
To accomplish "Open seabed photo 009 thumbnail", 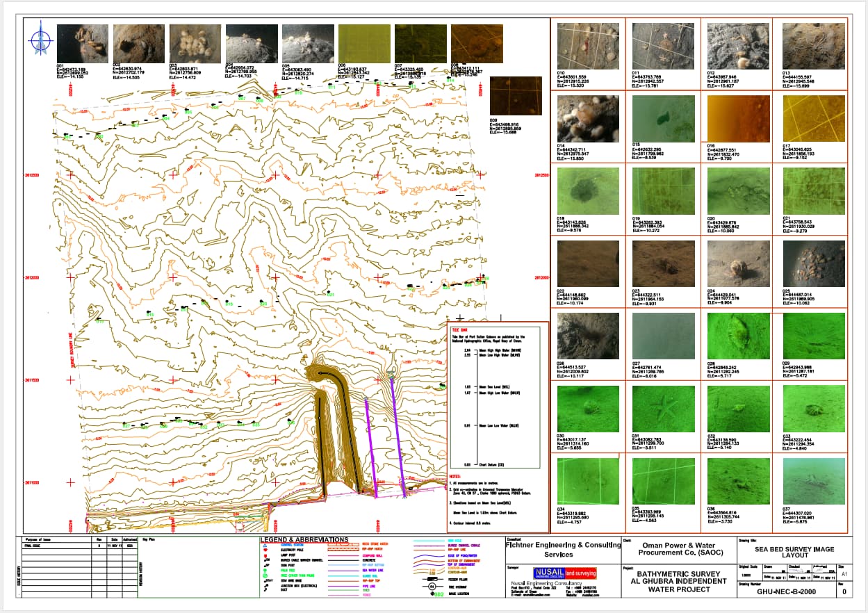I will 516,97.
